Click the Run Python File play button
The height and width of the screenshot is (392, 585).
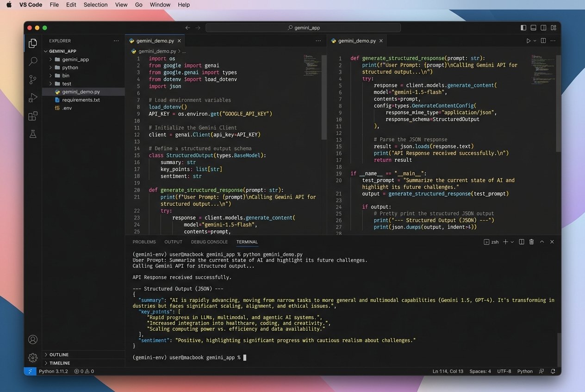tap(528, 41)
